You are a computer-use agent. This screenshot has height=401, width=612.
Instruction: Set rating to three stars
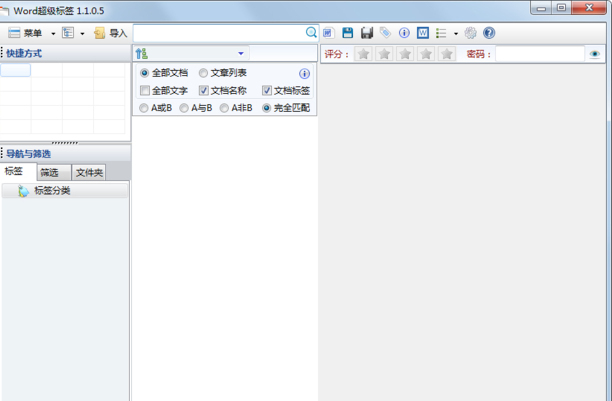coord(405,54)
